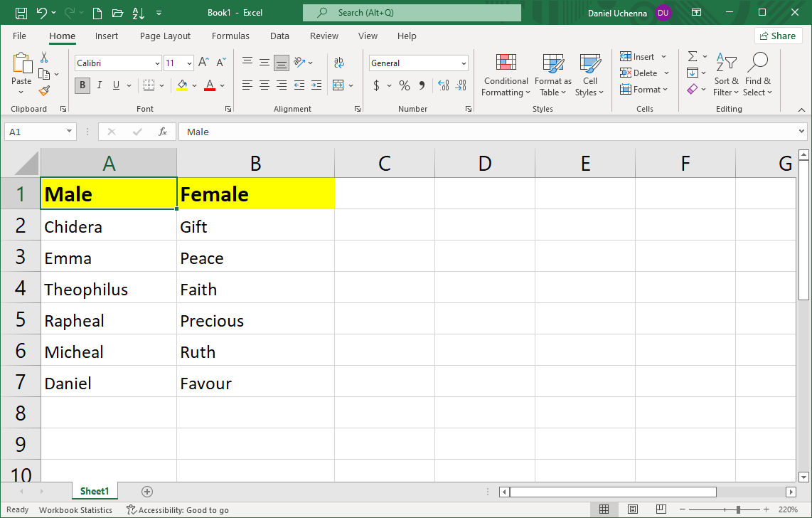Click the Merge & Center icon
Viewport: 812px width, 518px height.
click(338, 85)
